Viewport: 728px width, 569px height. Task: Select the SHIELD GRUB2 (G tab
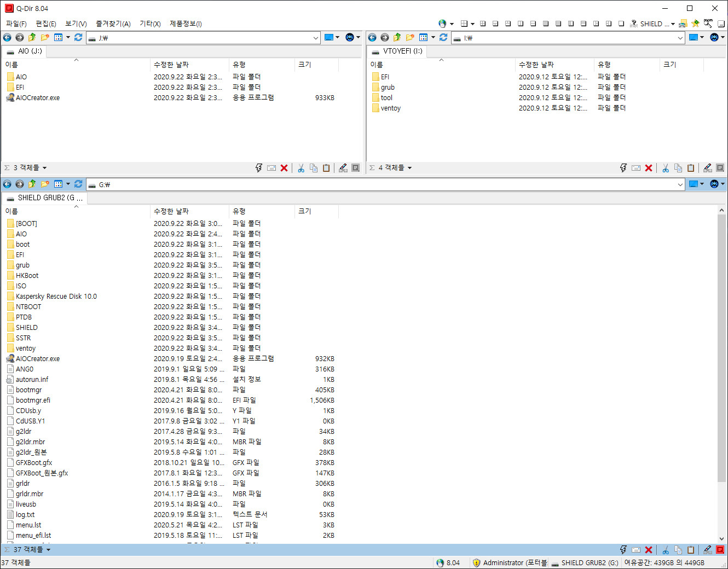pyautogui.click(x=44, y=198)
